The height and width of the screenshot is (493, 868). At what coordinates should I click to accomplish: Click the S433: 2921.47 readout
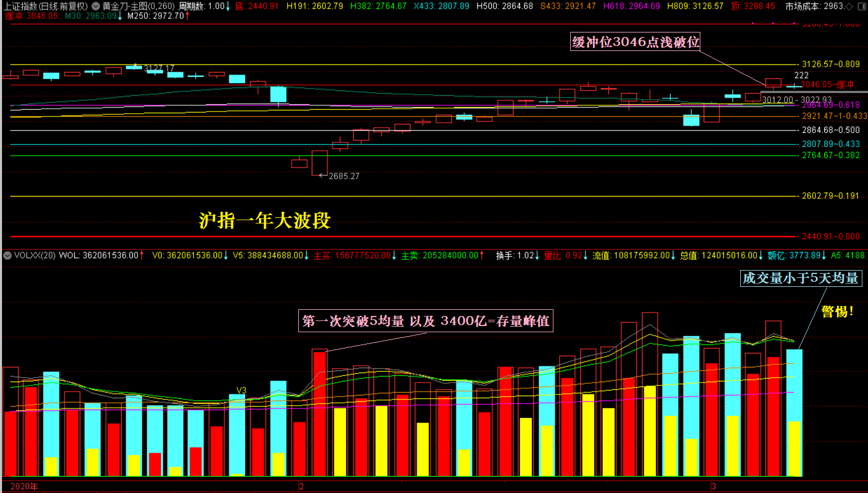pos(568,6)
